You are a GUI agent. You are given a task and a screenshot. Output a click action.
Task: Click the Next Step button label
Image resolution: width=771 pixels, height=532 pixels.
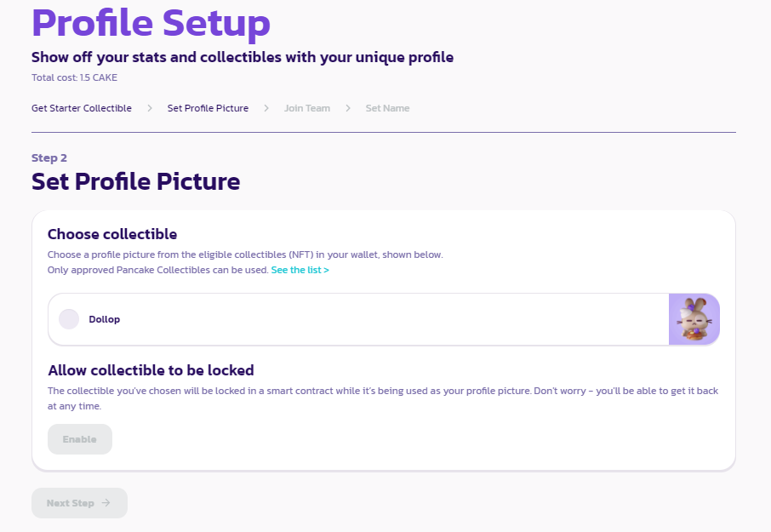tap(71, 503)
